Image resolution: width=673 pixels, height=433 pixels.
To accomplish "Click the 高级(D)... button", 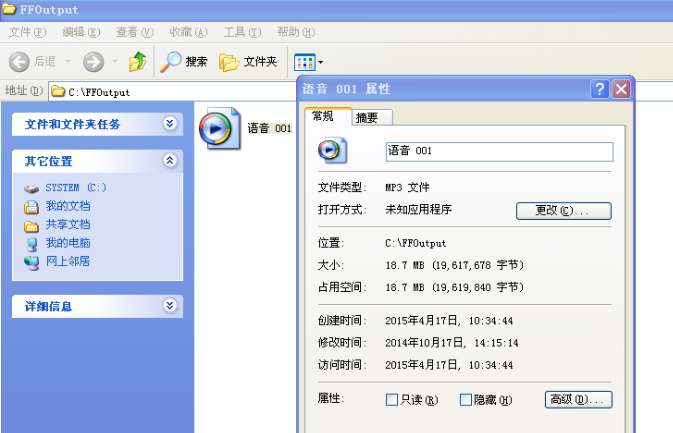I will click(578, 400).
